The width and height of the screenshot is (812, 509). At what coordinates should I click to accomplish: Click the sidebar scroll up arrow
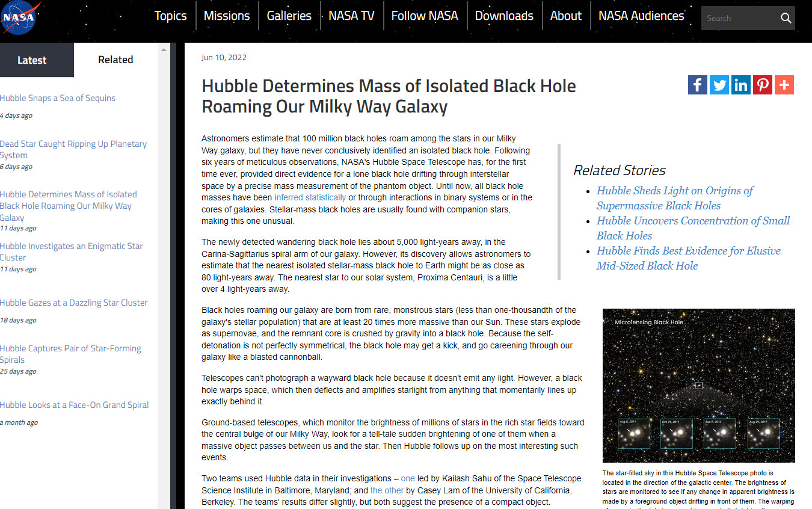164,50
